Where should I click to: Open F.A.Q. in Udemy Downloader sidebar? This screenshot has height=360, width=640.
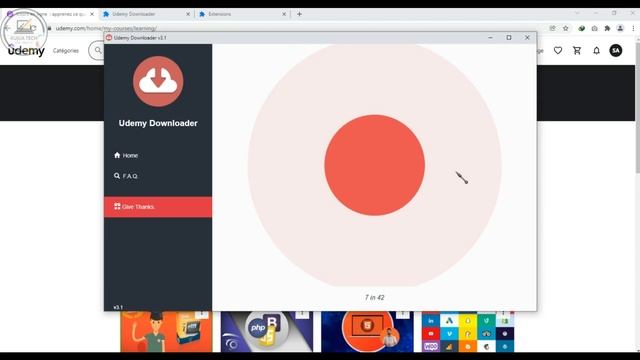pyautogui.click(x=126, y=176)
